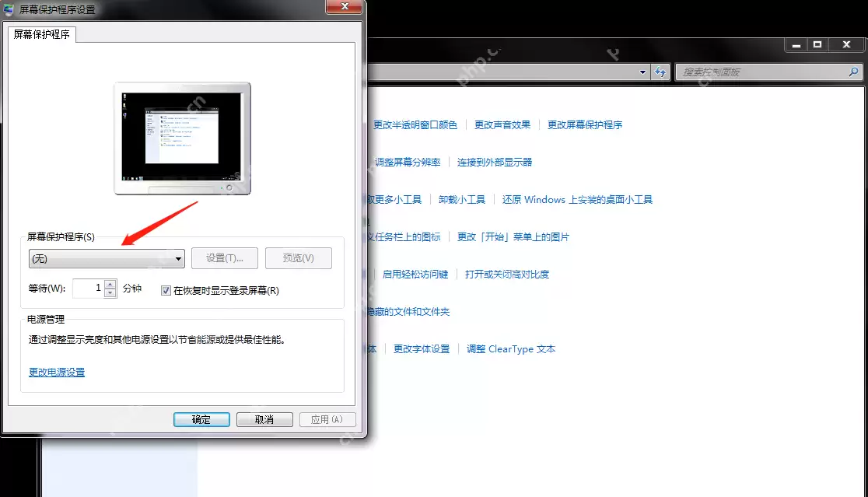Click the dialog icon on the 屏幕保护程序设置 title bar
The width and height of the screenshot is (868, 497).
8,9
